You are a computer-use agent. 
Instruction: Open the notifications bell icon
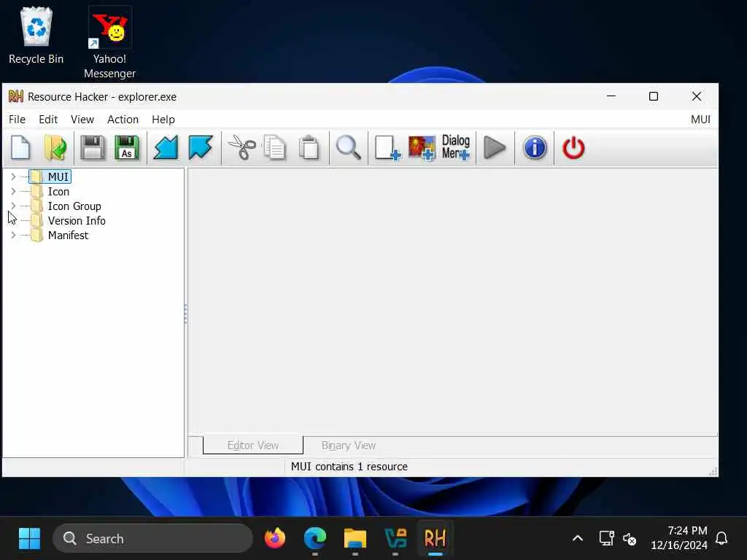tap(721, 539)
